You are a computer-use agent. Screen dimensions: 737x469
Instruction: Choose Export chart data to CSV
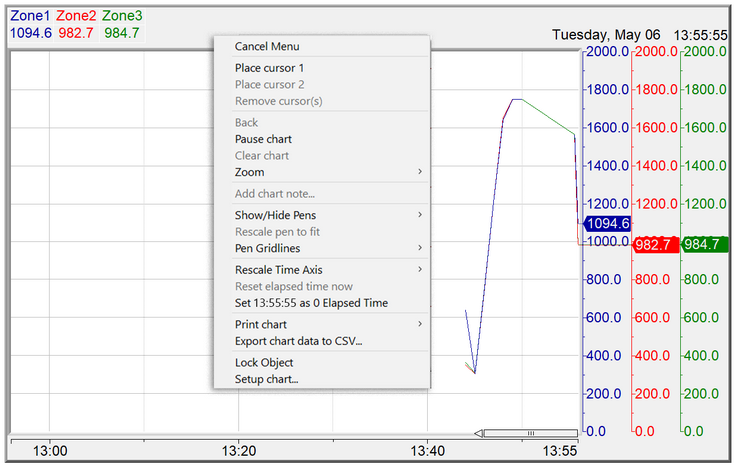pyautogui.click(x=298, y=341)
